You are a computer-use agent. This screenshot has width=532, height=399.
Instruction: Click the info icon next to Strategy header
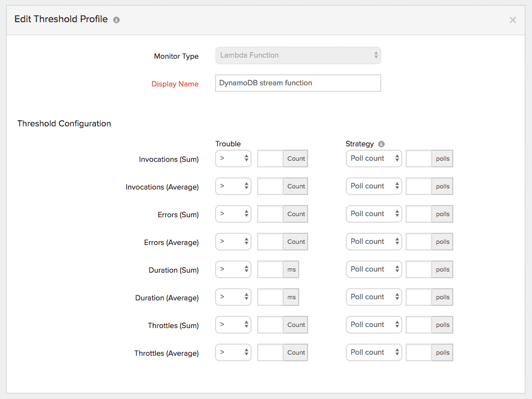tap(381, 144)
